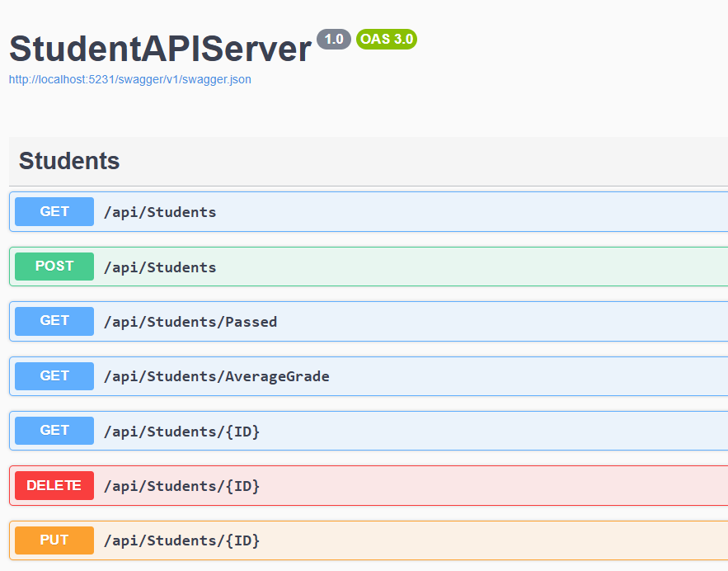Click GET badge for /api/Students/{ID}
The width and height of the screenshot is (728, 571).
point(54,431)
